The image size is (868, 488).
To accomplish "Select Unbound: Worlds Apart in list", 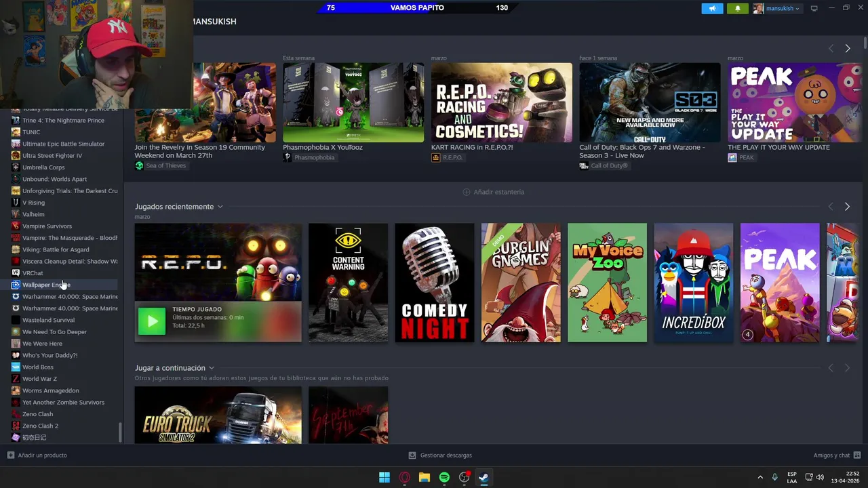I will click(x=64, y=179).
